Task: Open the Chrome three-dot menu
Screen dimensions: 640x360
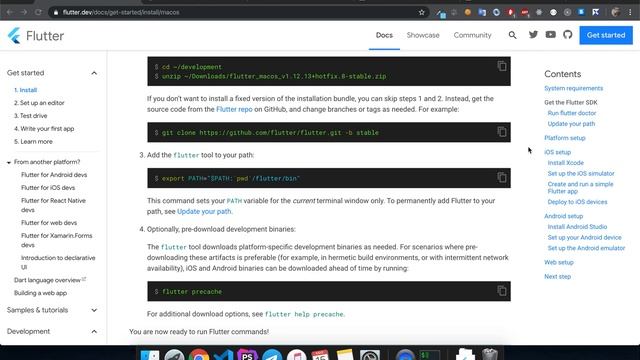Action: pyautogui.click(x=631, y=12)
